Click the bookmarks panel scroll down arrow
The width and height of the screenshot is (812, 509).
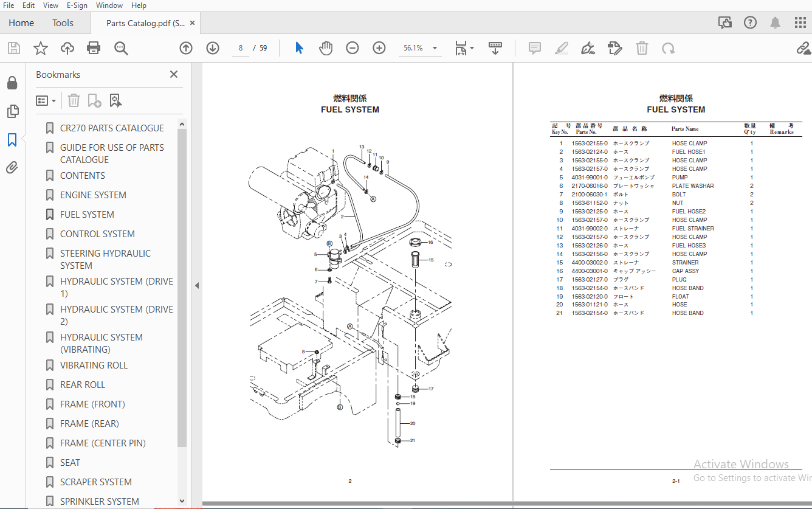pyautogui.click(x=182, y=501)
